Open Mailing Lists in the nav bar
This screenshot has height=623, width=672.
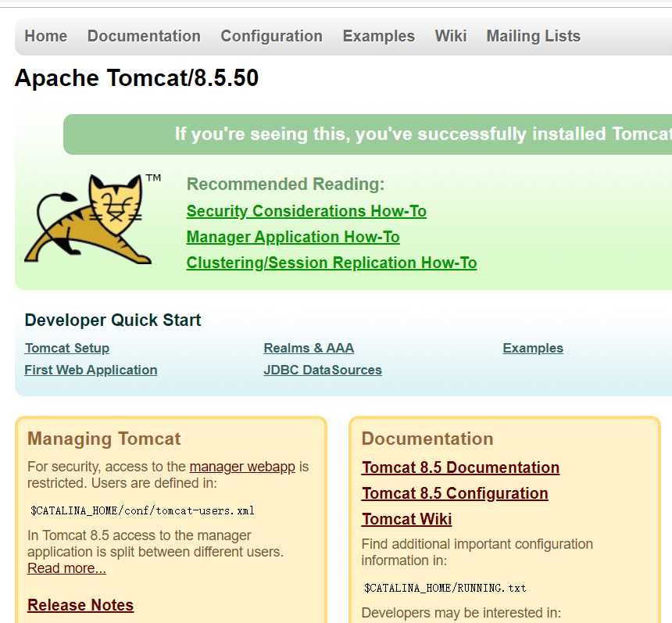(x=534, y=36)
